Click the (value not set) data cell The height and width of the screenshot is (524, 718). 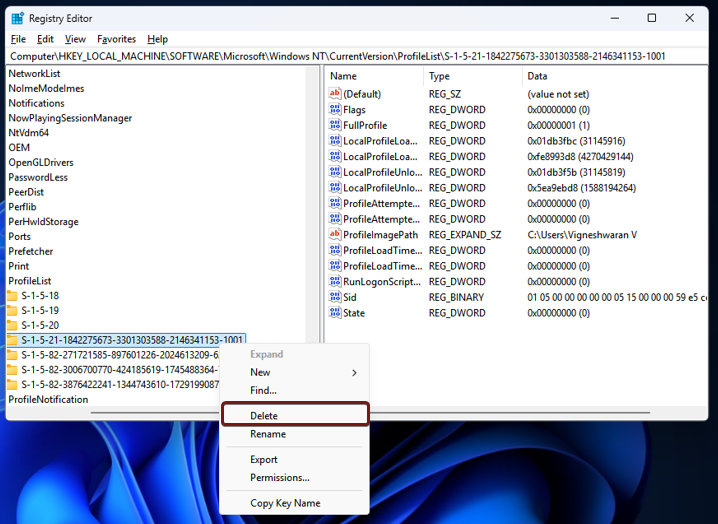click(558, 94)
